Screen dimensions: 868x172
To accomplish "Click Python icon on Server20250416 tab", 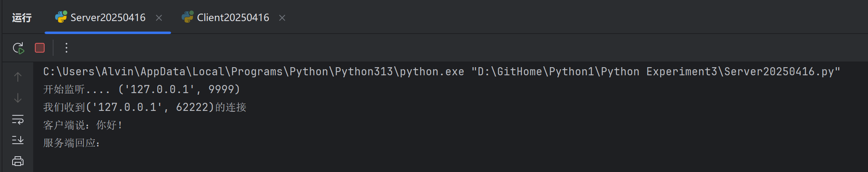I will tap(61, 17).
